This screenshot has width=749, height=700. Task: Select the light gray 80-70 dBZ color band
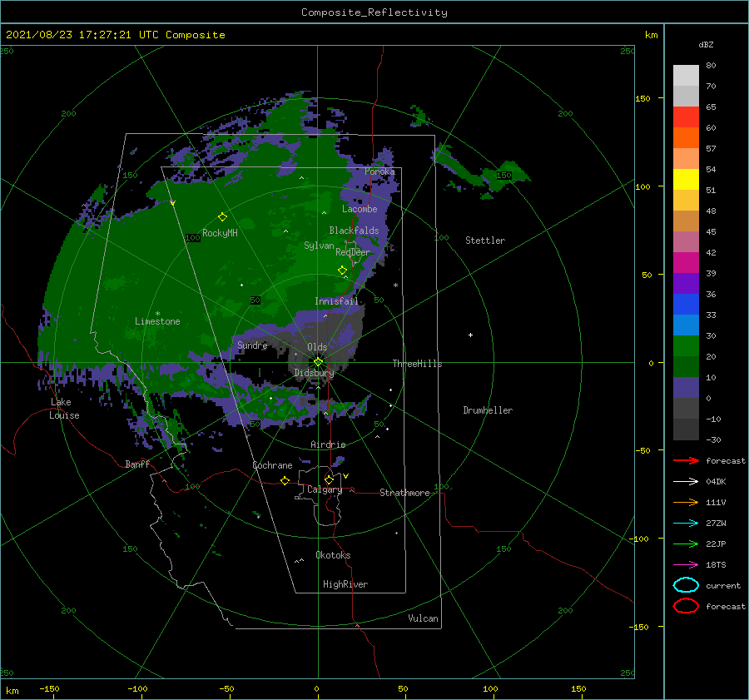coord(686,76)
